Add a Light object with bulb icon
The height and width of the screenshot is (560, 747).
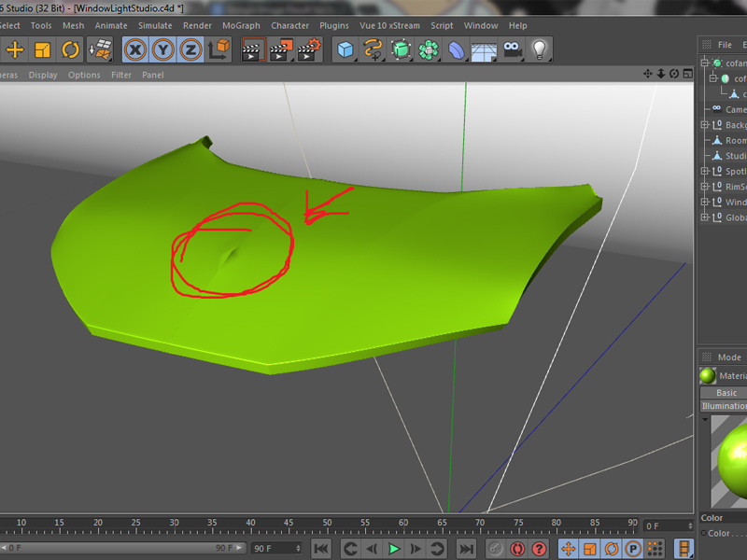tap(539, 49)
